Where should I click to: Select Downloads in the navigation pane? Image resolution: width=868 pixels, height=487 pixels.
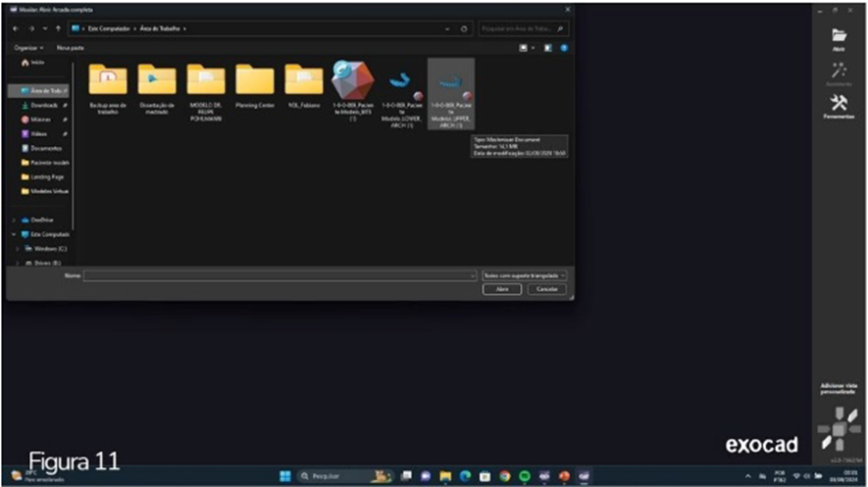(x=43, y=105)
